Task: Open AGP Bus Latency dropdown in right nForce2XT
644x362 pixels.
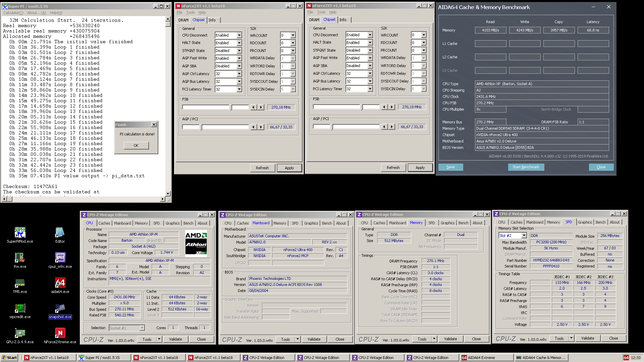Action: [x=370, y=81]
